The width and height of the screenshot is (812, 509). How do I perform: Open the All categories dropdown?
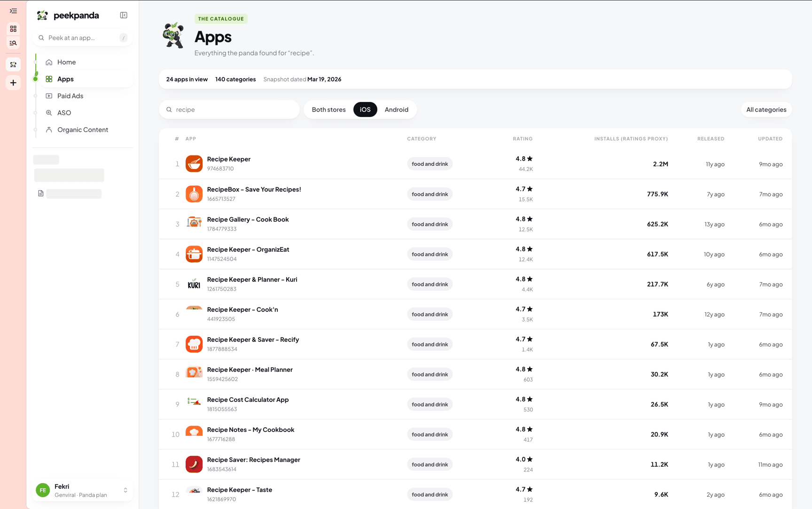766,109
